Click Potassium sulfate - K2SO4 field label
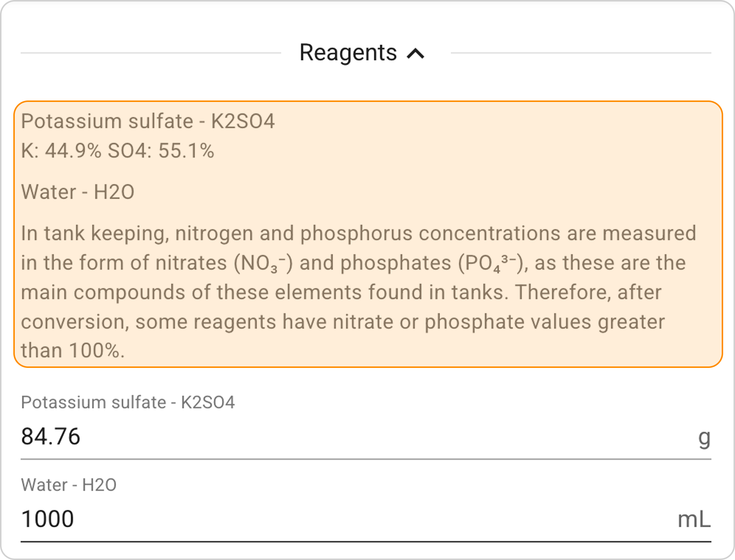735x560 pixels. (128, 402)
